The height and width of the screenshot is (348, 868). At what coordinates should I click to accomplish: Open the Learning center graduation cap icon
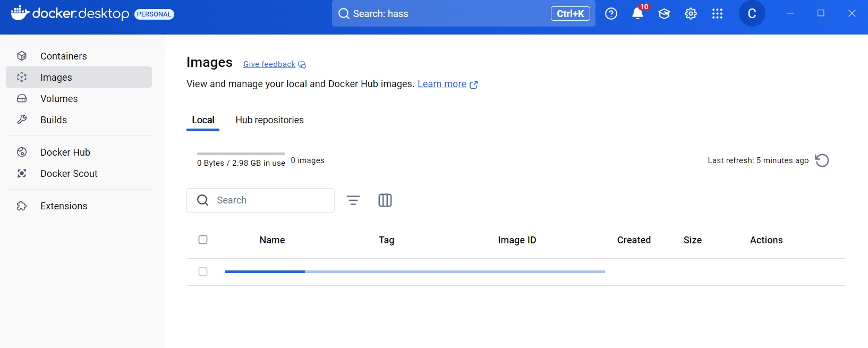664,14
